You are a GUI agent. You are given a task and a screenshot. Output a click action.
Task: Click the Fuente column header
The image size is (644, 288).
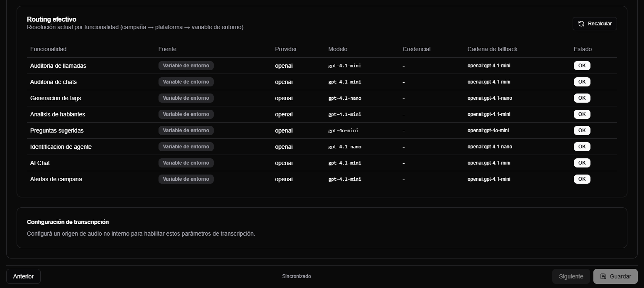tap(167, 49)
